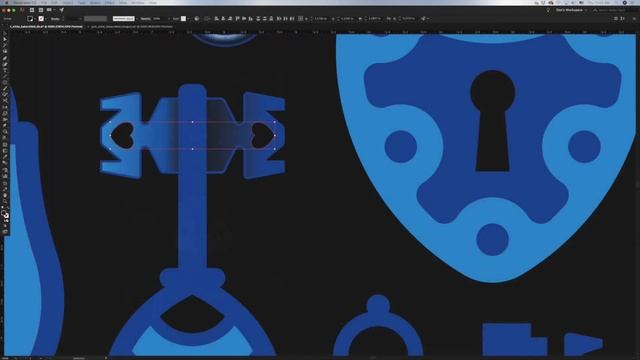The width and height of the screenshot is (640, 360).
Task: Click the Fill and Stroke swatches in tools panel
Action: pos(5,213)
